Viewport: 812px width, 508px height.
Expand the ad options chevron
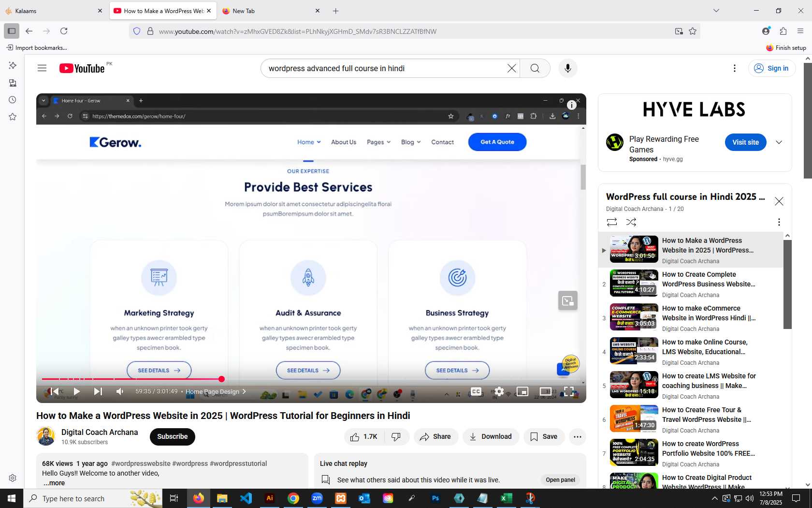(779, 142)
